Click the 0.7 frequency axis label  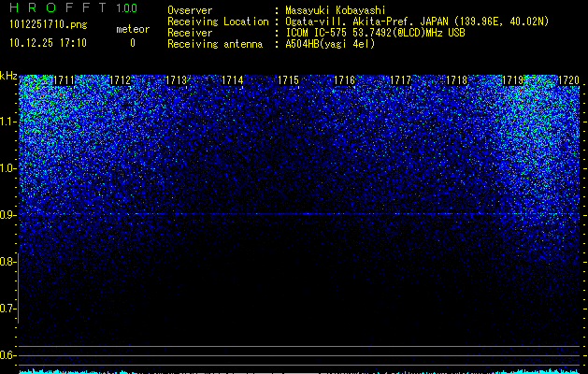8,309
